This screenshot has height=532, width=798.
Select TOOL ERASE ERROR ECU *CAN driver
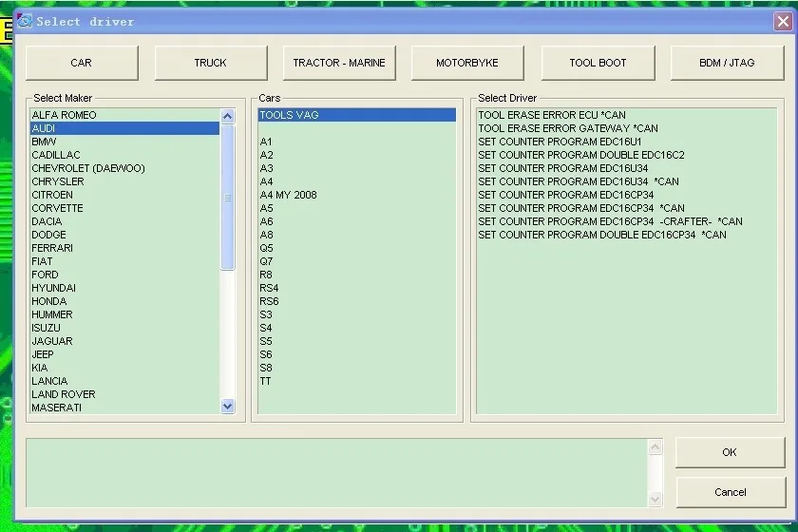pos(626,115)
